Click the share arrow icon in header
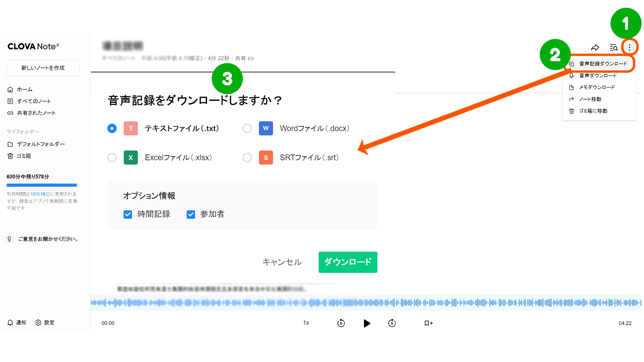The width and height of the screenshot is (644, 362). pyautogui.click(x=595, y=48)
